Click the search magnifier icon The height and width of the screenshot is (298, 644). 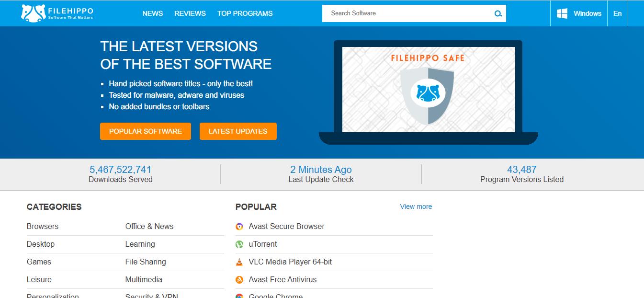498,13
